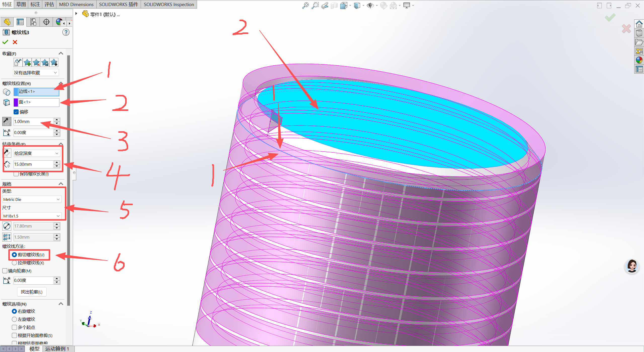Open help for the 螺纹线3 feature
644x352 pixels.
[x=66, y=32]
